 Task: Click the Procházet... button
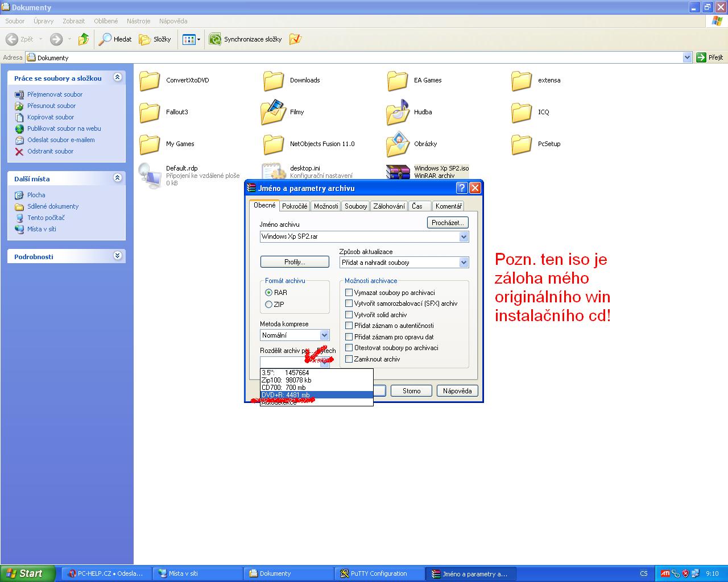448,223
